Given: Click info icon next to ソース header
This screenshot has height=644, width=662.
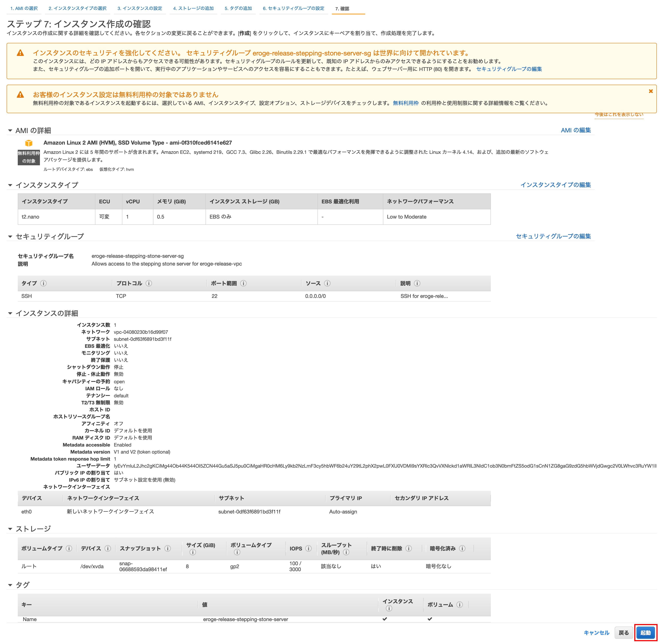Looking at the screenshot, I should 327,283.
